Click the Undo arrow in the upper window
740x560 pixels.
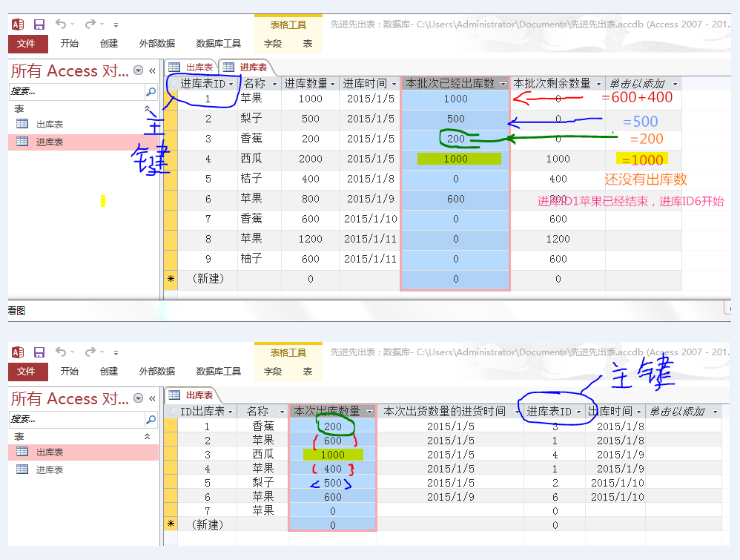[x=62, y=24]
